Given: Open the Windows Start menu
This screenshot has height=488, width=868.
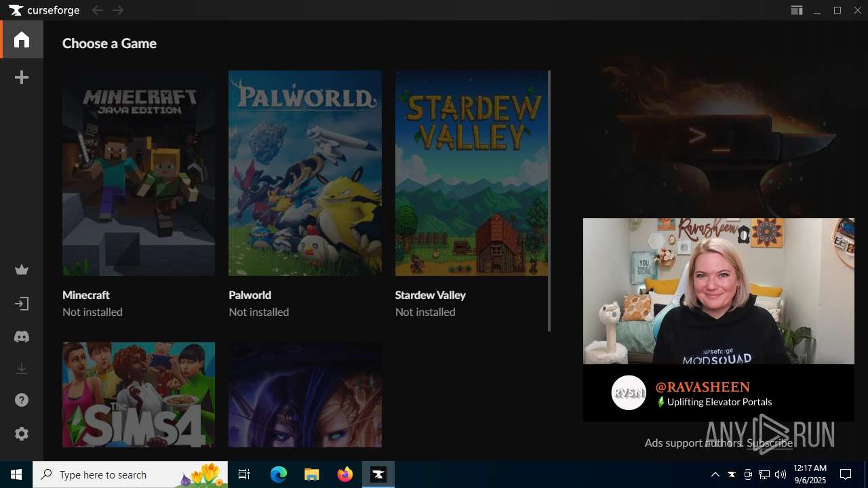Looking at the screenshot, I should pyautogui.click(x=16, y=474).
